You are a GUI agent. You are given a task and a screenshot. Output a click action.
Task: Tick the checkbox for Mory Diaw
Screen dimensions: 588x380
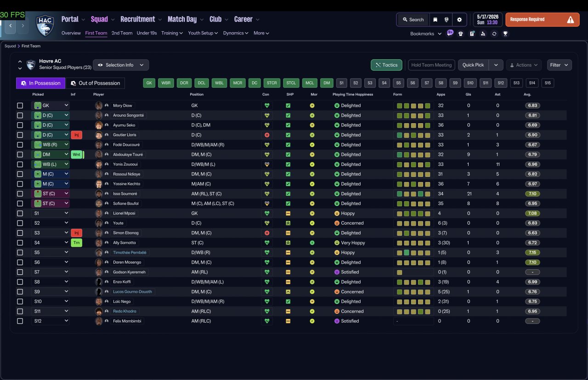click(x=20, y=106)
